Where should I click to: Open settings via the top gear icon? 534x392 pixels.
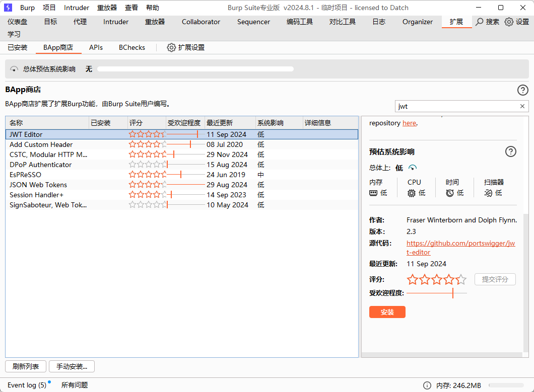pos(509,22)
